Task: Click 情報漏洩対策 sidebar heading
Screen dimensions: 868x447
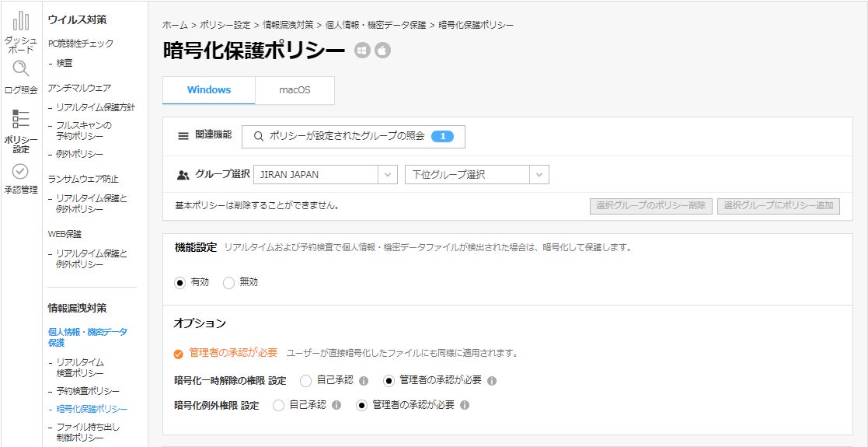Action: 78,308
